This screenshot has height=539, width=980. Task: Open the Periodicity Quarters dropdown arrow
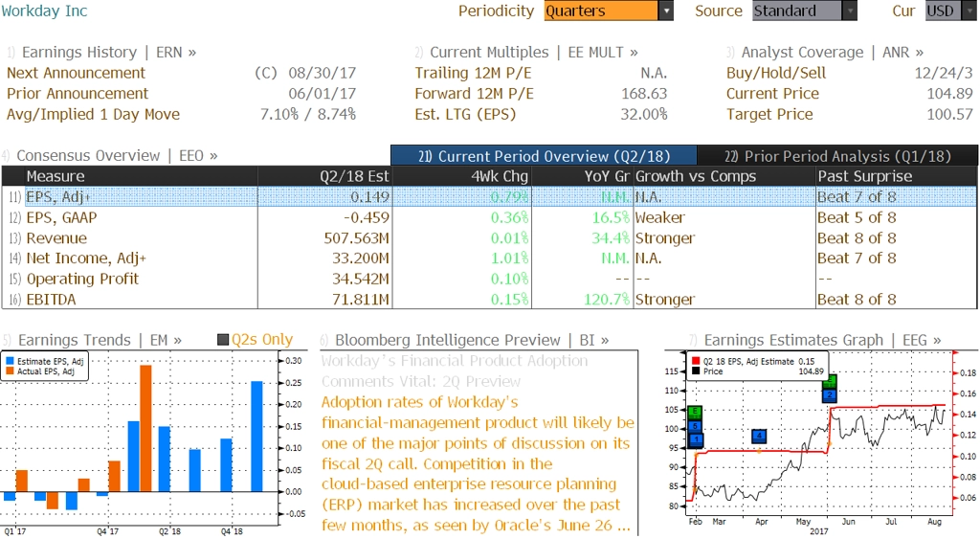click(666, 11)
